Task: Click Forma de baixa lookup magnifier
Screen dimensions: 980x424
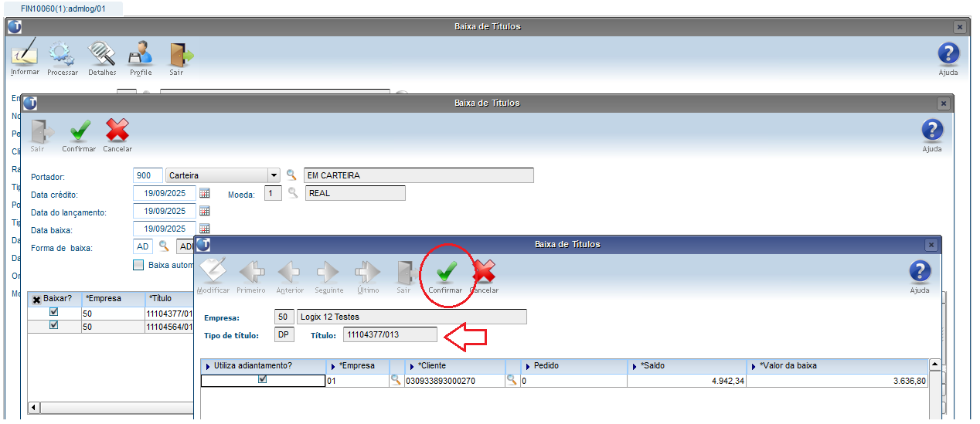Action: coord(164,246)
